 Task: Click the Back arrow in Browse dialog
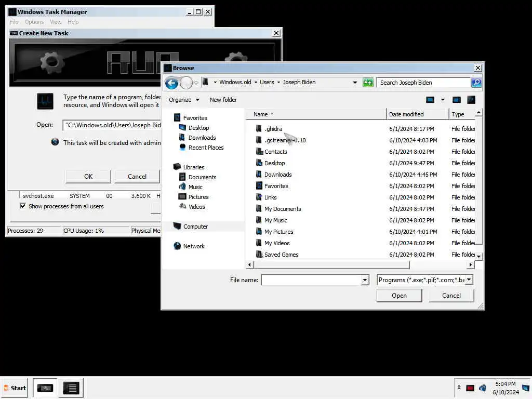171,83
